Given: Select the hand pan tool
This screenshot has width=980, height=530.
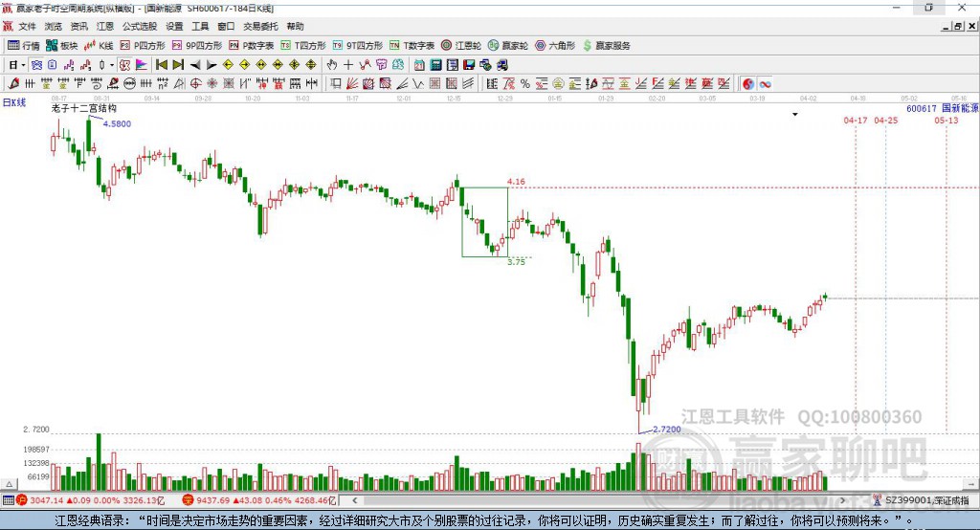Looking at the screenshot, I should 332,65.
